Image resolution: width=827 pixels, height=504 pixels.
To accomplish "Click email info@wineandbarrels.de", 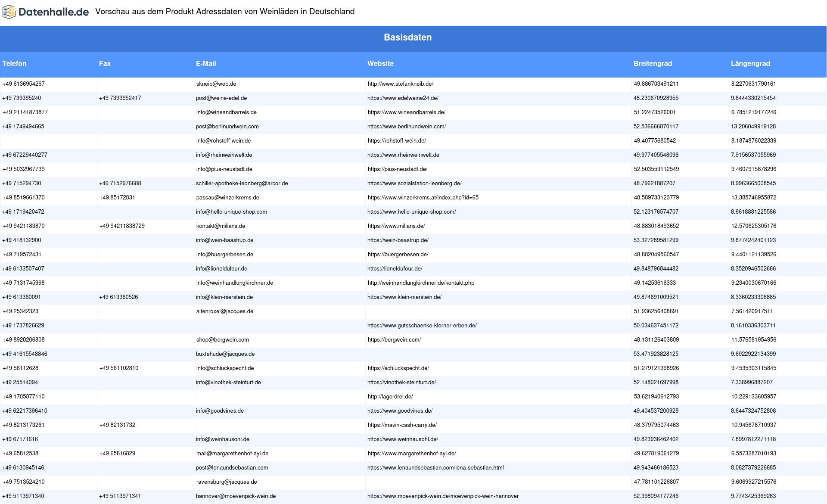I will click(x=227, y=112).
